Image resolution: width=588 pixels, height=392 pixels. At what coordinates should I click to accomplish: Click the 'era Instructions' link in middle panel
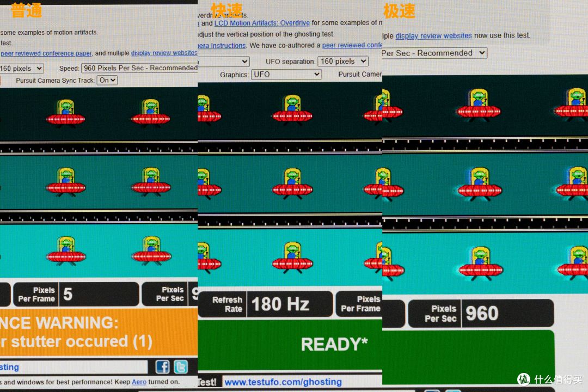222,45
